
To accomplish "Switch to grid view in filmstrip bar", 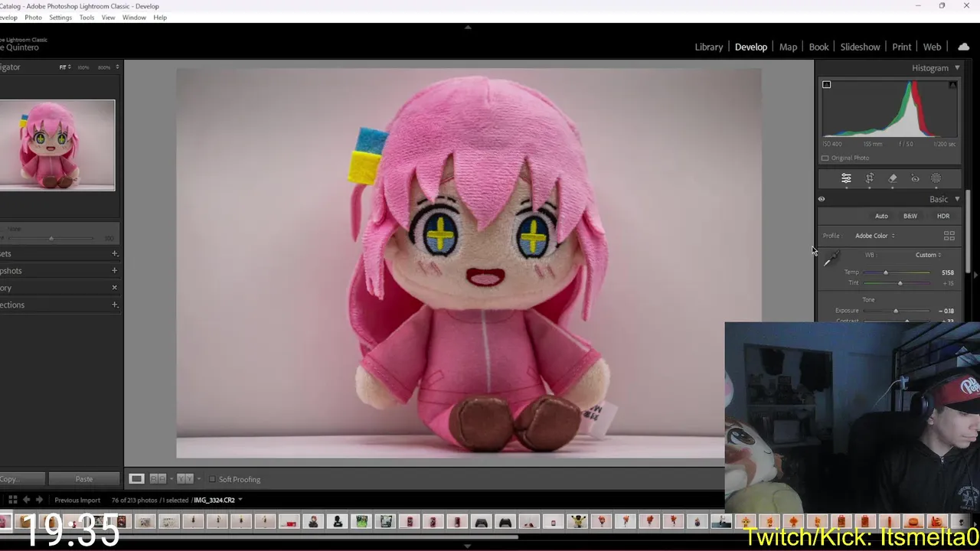I will pos(12,500).
